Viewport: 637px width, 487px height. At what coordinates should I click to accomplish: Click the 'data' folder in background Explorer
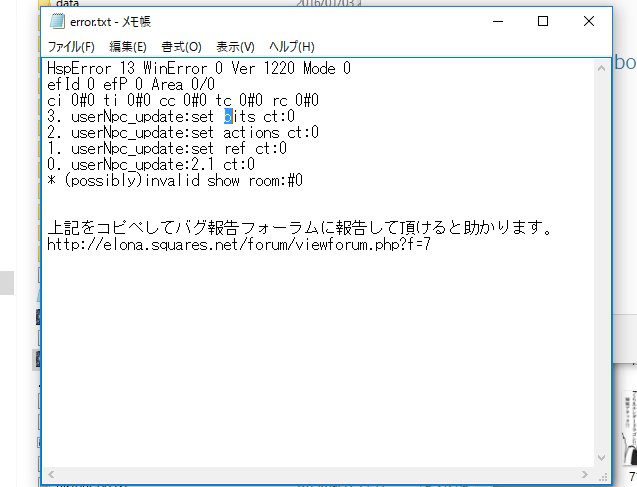(67, 4)
